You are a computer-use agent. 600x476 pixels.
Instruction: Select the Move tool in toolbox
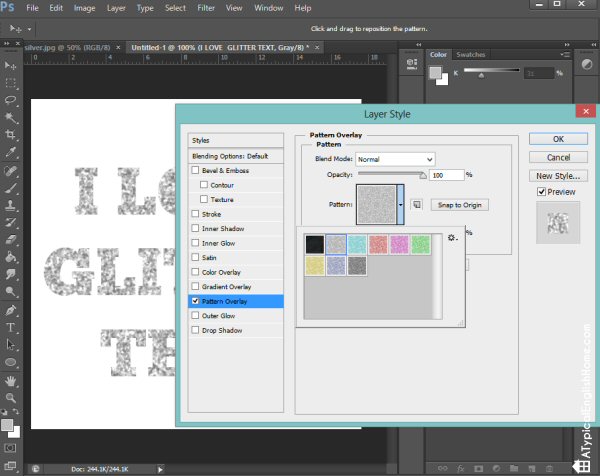(x=10, y=66)
